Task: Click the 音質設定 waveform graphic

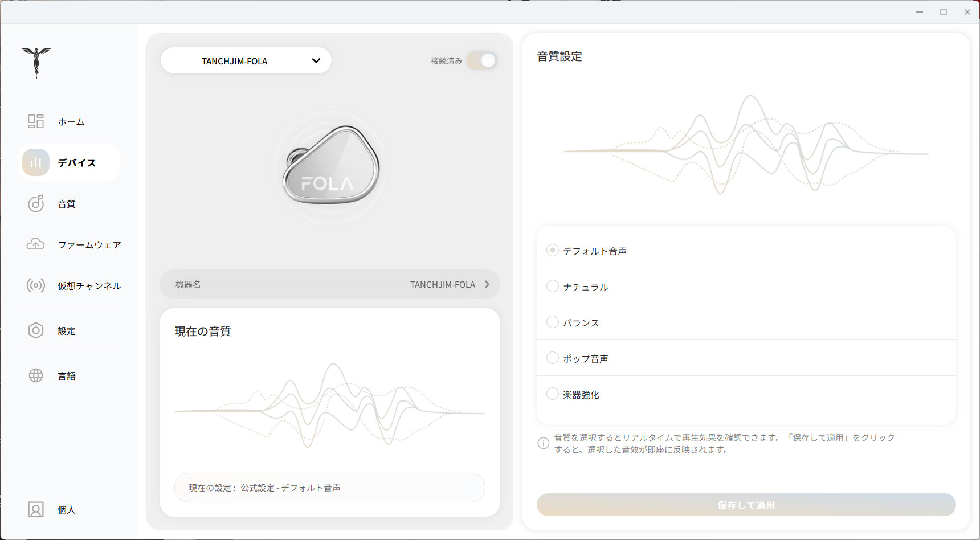Action: (746, 145)
